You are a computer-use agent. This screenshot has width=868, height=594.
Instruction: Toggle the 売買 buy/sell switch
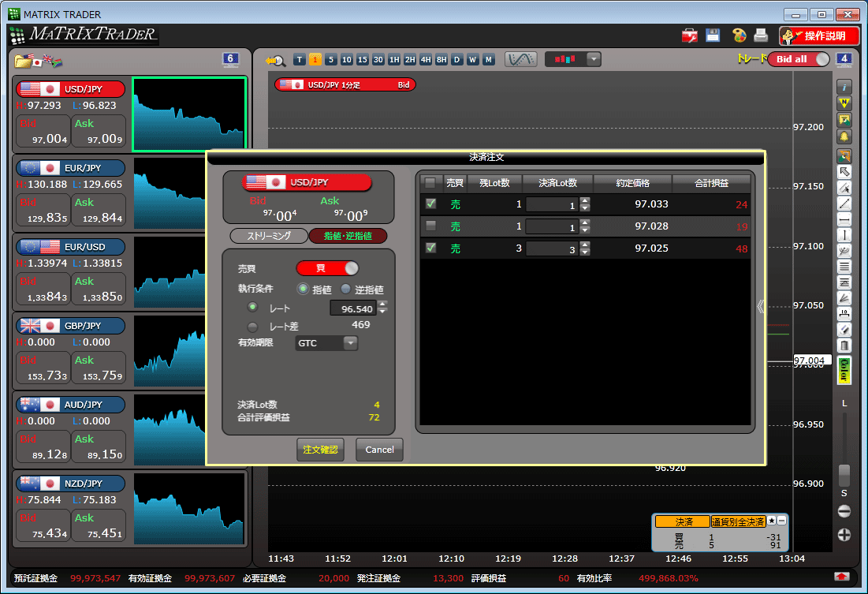[327, 268]
